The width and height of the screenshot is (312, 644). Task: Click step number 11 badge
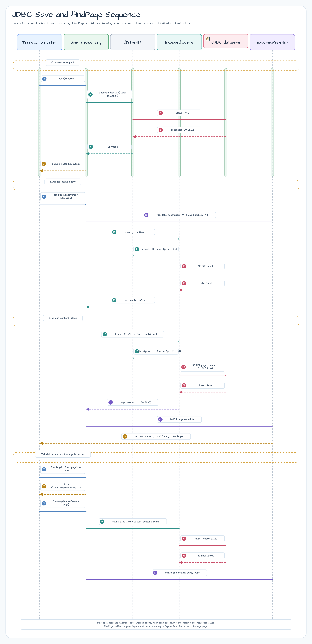[114, 232]
